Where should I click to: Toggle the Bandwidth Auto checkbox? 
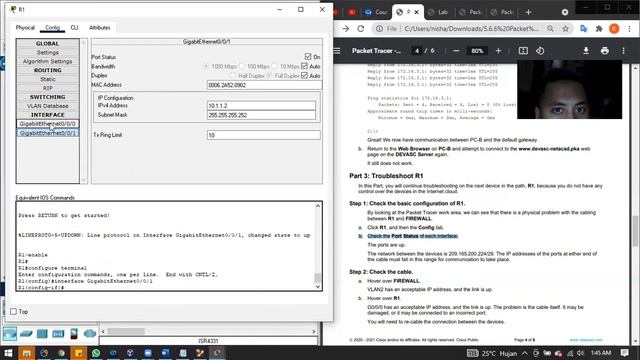point(304,66)
